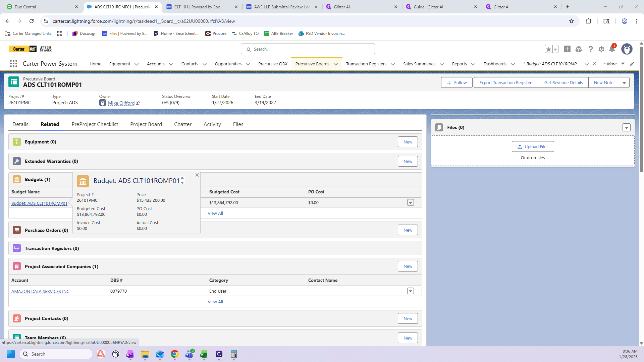
Task: Open the Salesforce Help question mark icon
Action: point(590,49)
